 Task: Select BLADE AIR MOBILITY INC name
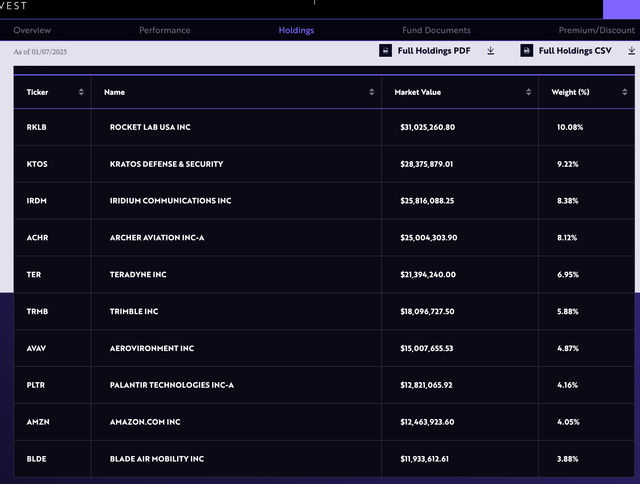(157, 459)
